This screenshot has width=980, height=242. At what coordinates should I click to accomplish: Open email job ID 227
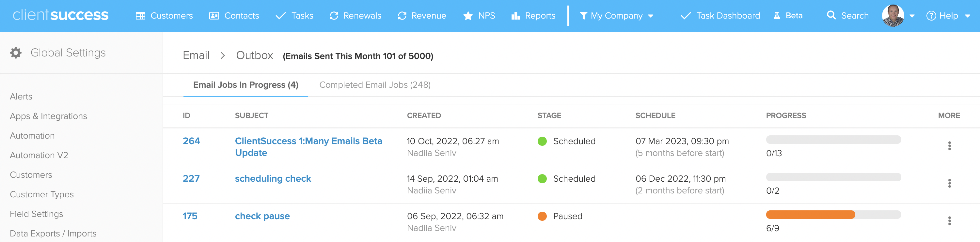tap(191, 179)
